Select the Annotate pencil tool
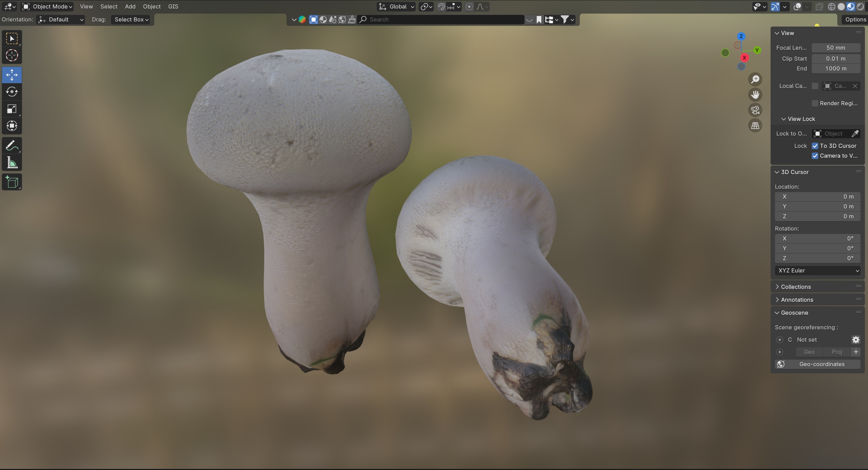Image resolution: width=868 pixels, height=470 pixels. [12, 146]
